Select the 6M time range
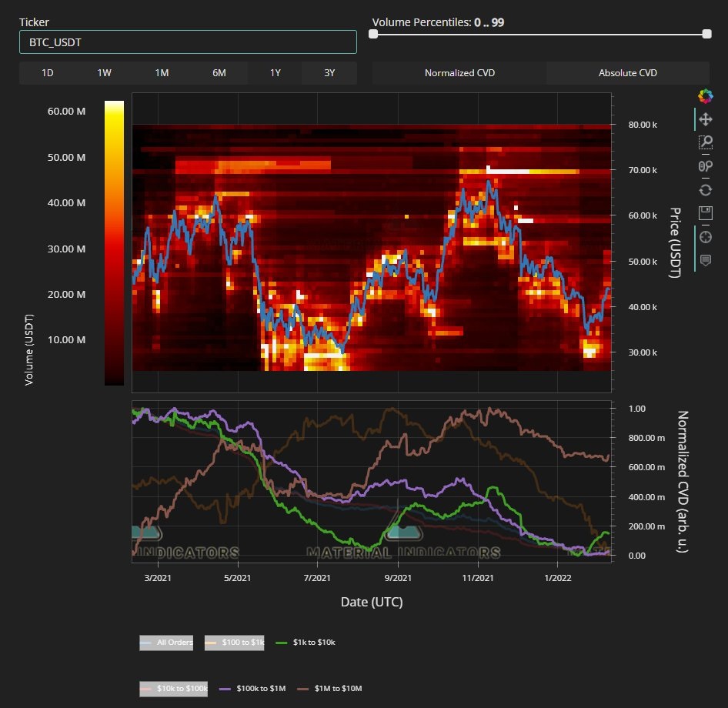The width and height of the screenshot is (728, 708). pyautogui.click(x=219, y=73)
